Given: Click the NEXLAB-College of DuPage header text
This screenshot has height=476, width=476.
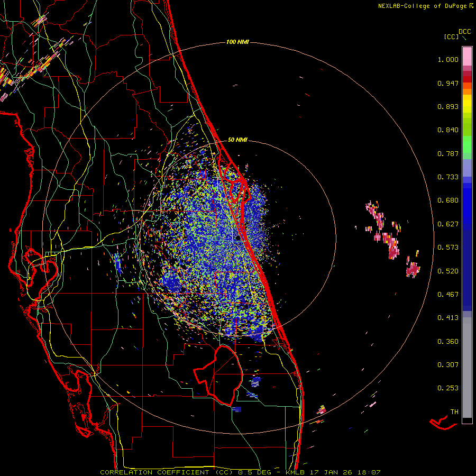Looking at the screenshot, I should (x=423, y=6).
